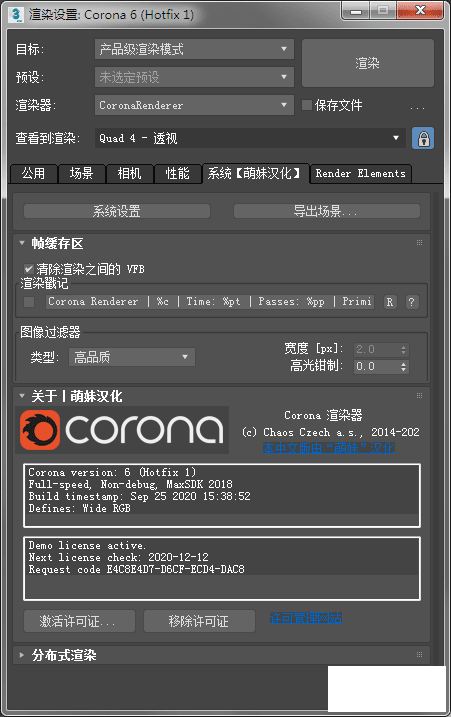This screenshot has height=717, width=451.
Task: Enable the 渲染戳记 checkbox
Action: (x=29, y=302)
